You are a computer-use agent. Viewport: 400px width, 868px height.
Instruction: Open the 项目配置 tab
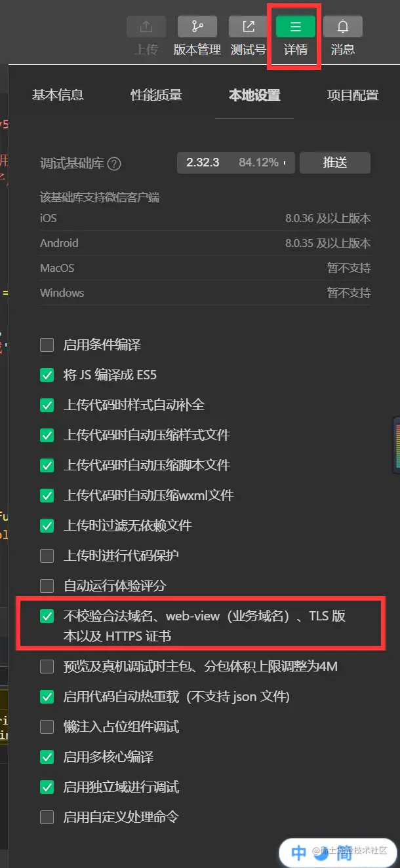pos(353,95)
